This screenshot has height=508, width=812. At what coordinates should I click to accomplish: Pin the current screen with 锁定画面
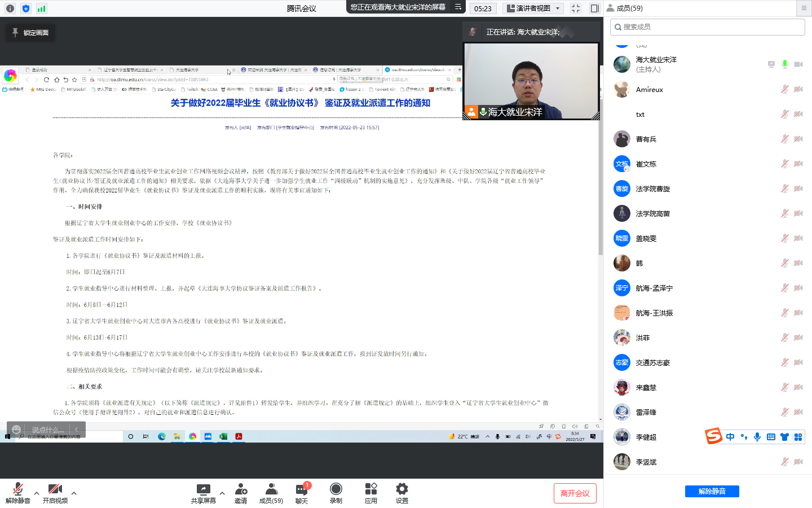tap(30, 33)
